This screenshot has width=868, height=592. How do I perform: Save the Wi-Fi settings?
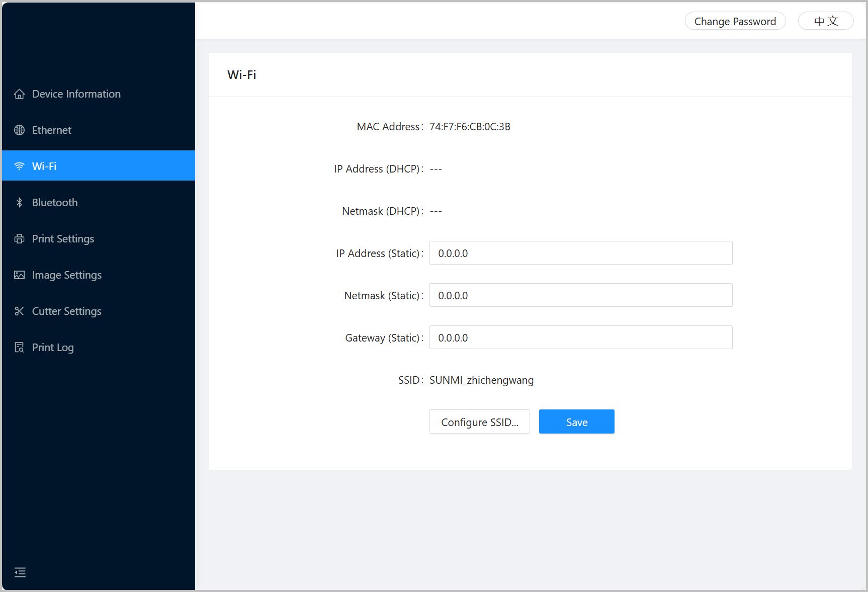pos(576,422)
